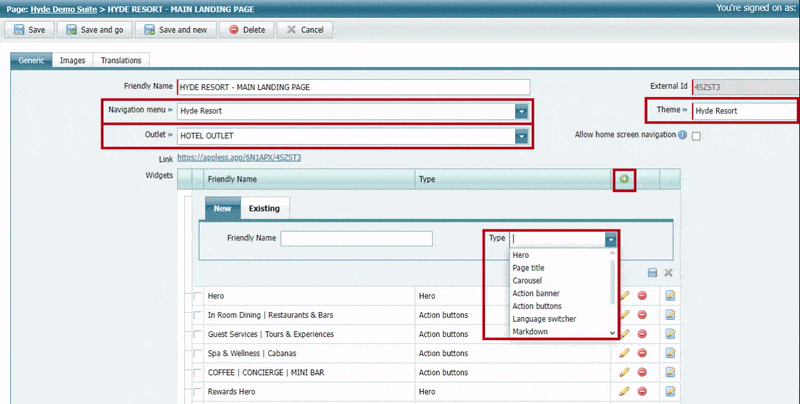Switch to the Generic tab

coord(31,60)
